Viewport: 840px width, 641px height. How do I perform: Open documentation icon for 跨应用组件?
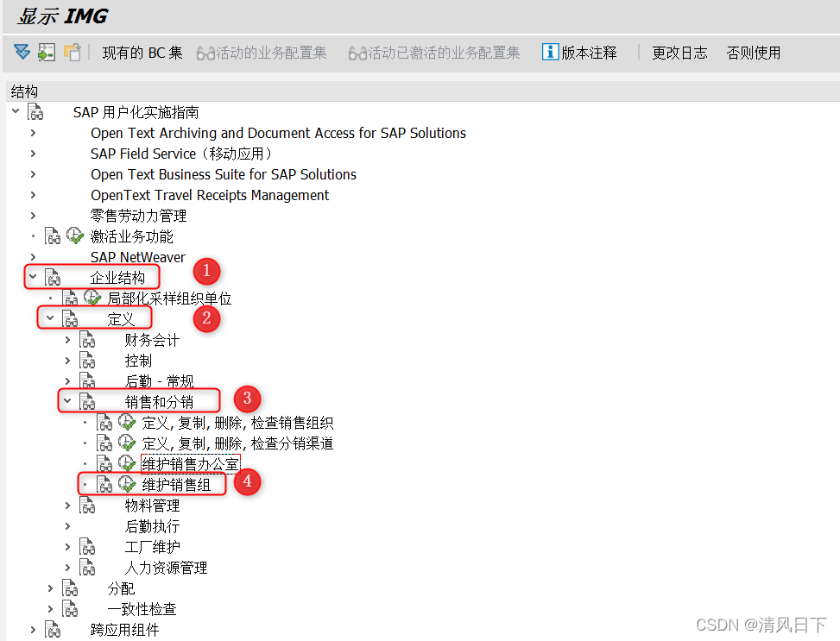click(53, 629)
